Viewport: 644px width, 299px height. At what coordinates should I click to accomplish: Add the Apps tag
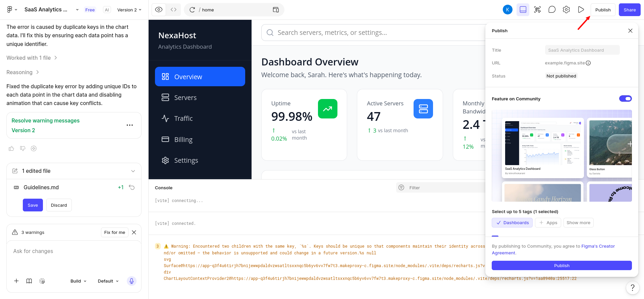coord(548,222)
